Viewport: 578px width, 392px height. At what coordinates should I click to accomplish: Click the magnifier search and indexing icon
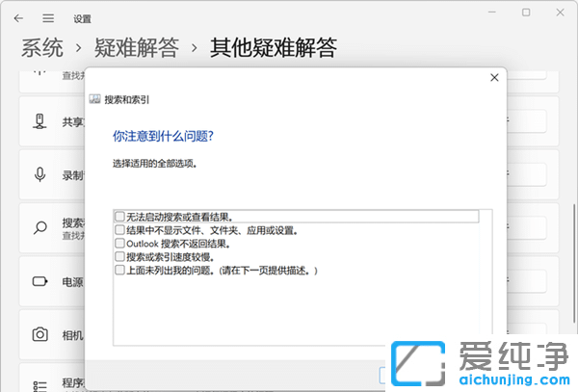(40, 228)
